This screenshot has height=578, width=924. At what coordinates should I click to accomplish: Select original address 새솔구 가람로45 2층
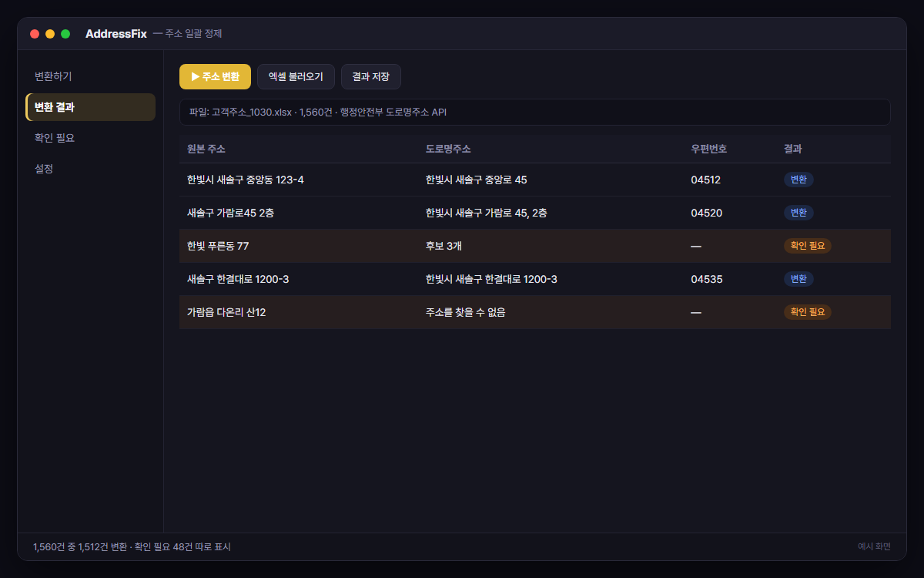[x=230, y=213]
